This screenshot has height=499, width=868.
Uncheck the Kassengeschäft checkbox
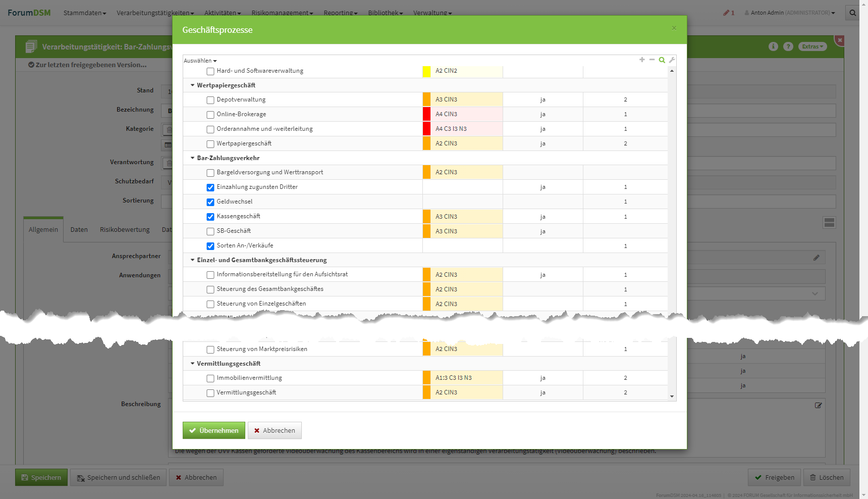(x=210, y=217)
